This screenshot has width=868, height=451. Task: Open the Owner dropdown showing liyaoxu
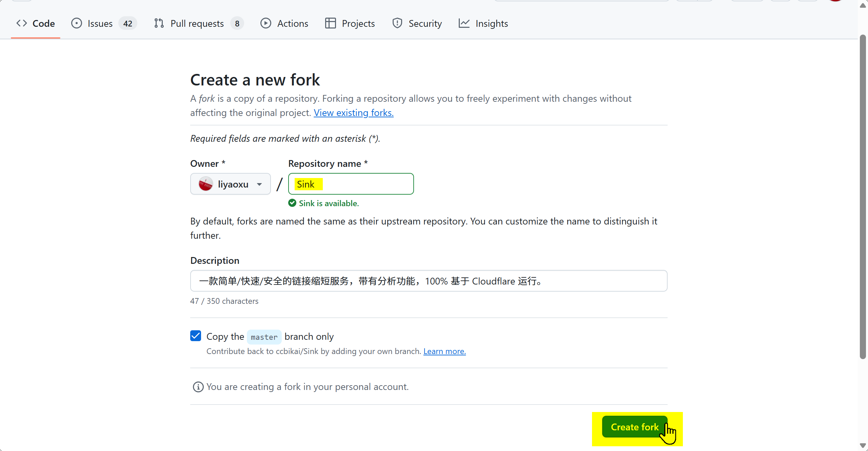click(231, 184)
